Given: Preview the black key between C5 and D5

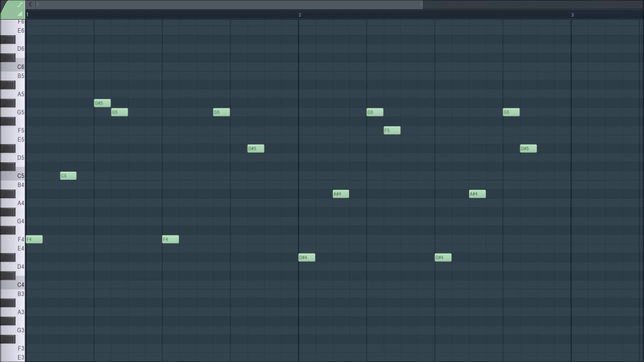Looking at the screenshot, I should tap(8, 167).
